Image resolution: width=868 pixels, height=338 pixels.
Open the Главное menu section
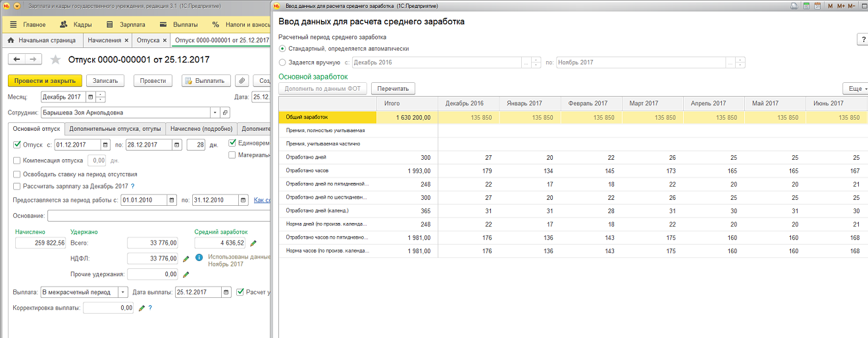click(28, 24)
